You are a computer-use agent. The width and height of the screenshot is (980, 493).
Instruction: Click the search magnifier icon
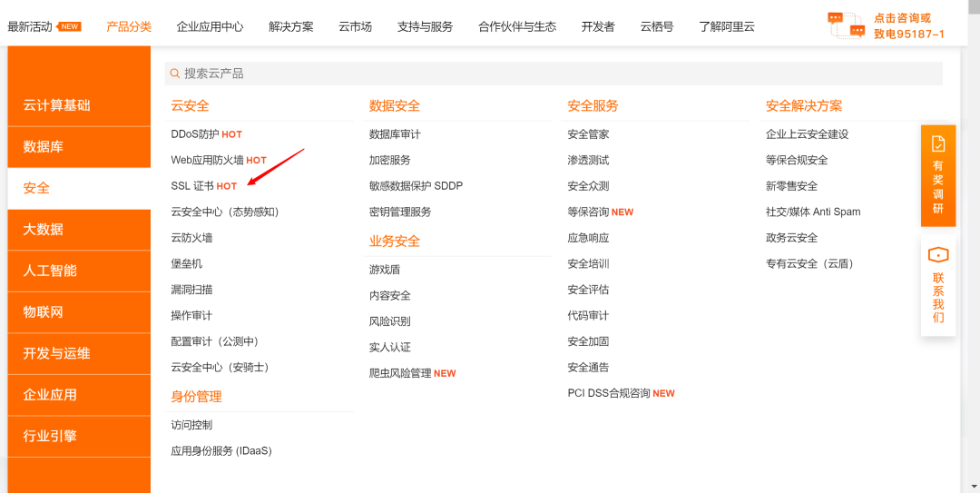(x=175, y=74)
